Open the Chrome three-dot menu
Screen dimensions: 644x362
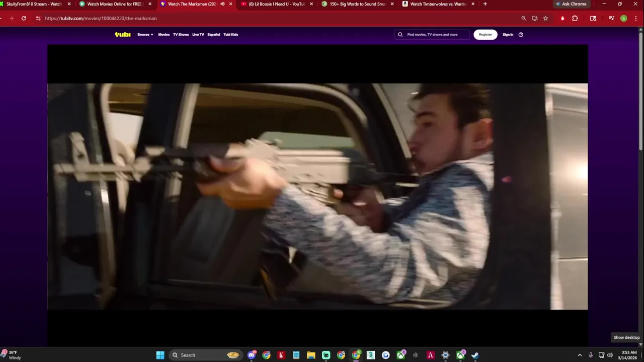point(635,18)
